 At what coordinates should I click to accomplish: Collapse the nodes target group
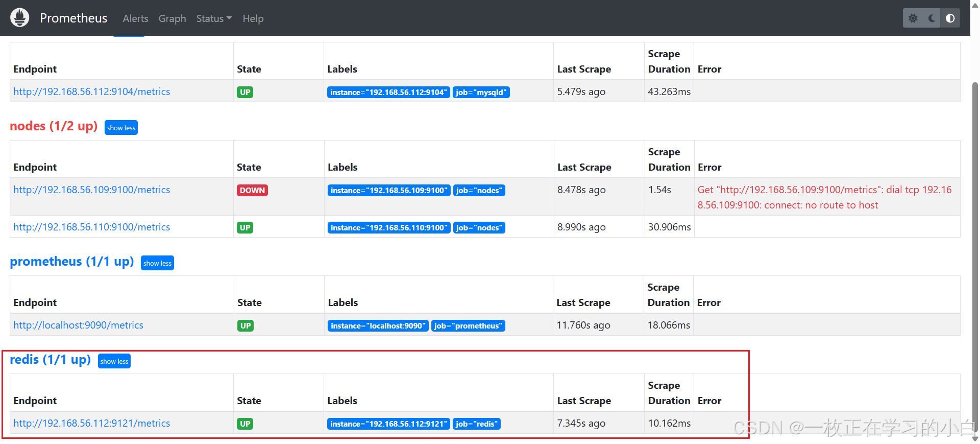(x=121, y=128)
